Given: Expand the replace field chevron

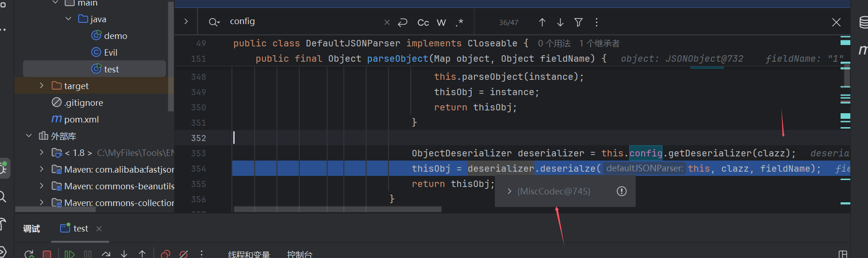Looking at the screenshot, I should (186, 21).
